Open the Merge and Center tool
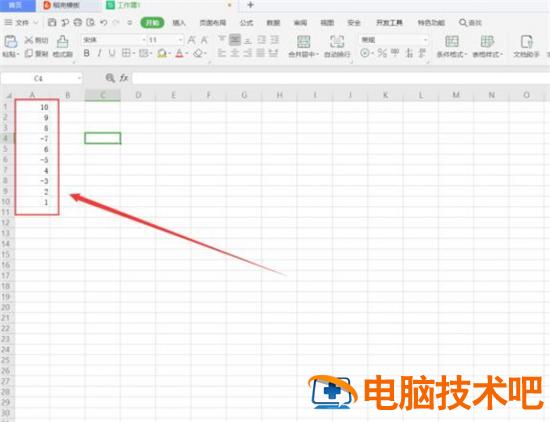Image resolution: width=550 pixels, height=422 pixels. click(303, 46)
